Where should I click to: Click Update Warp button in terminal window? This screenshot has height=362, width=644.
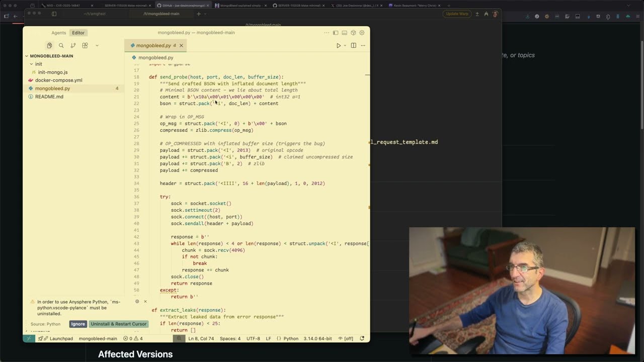(x=457, y=14)
